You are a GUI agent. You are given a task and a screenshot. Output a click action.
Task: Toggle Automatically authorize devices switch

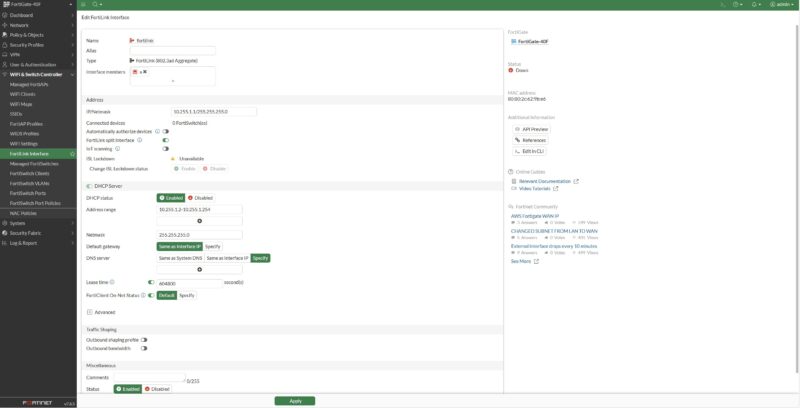[165, 132]
